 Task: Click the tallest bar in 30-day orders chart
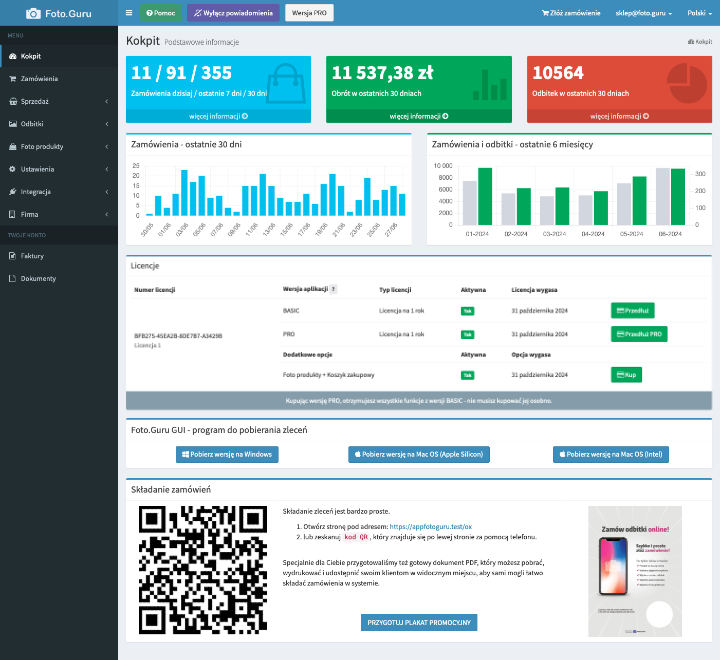tap(184, 193)
